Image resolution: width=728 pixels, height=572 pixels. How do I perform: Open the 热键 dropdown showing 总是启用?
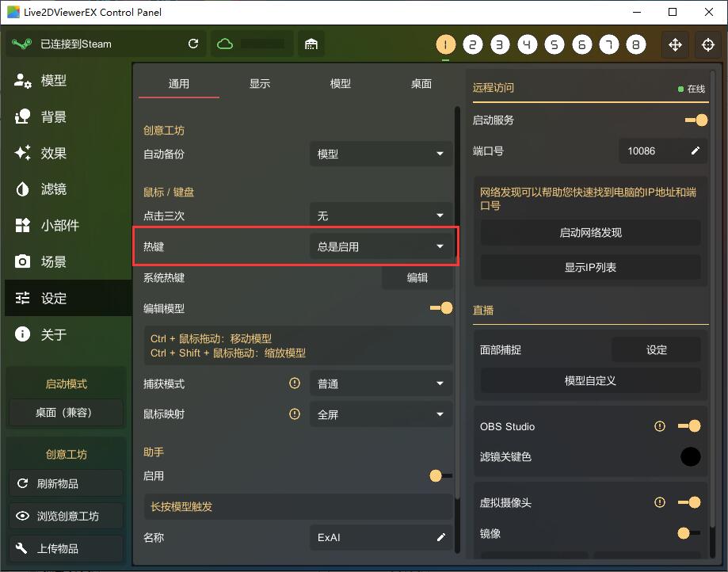coord(381,246)
